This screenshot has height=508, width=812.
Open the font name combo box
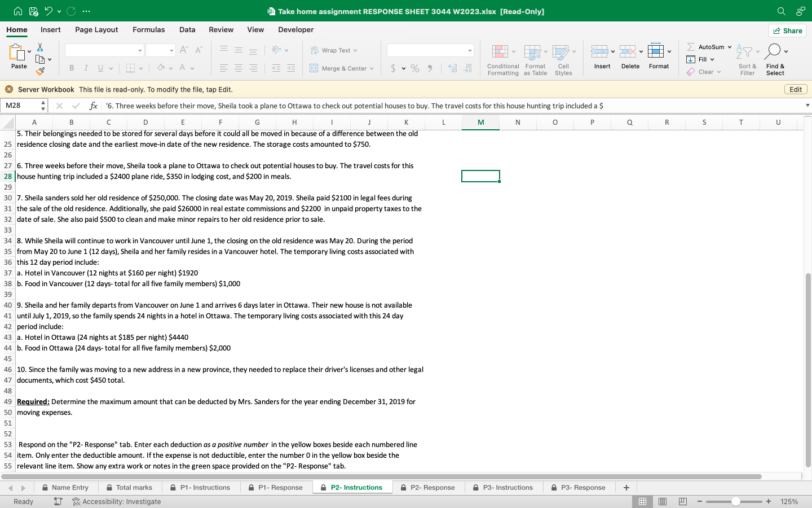(x=104, y=50)
